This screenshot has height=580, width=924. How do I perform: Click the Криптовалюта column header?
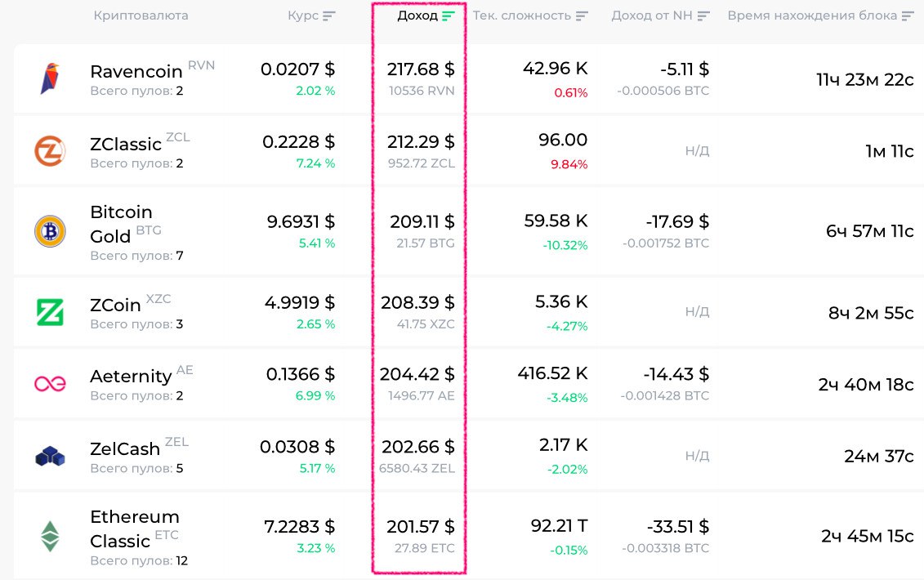point(141,16)
